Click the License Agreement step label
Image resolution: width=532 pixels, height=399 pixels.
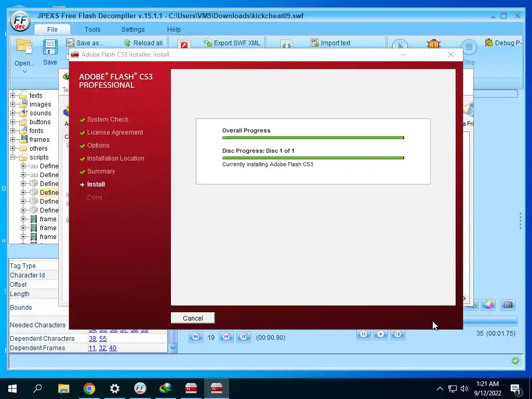(115, 132)
